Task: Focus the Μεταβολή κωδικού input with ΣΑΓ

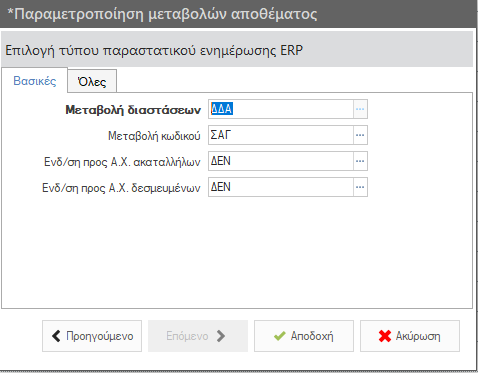Action: point(281,135)
